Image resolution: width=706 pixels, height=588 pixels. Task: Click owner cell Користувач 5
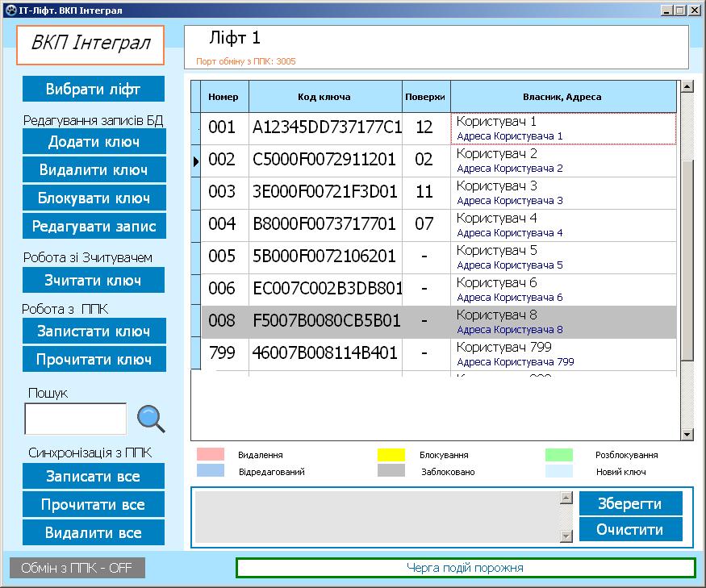563,257
